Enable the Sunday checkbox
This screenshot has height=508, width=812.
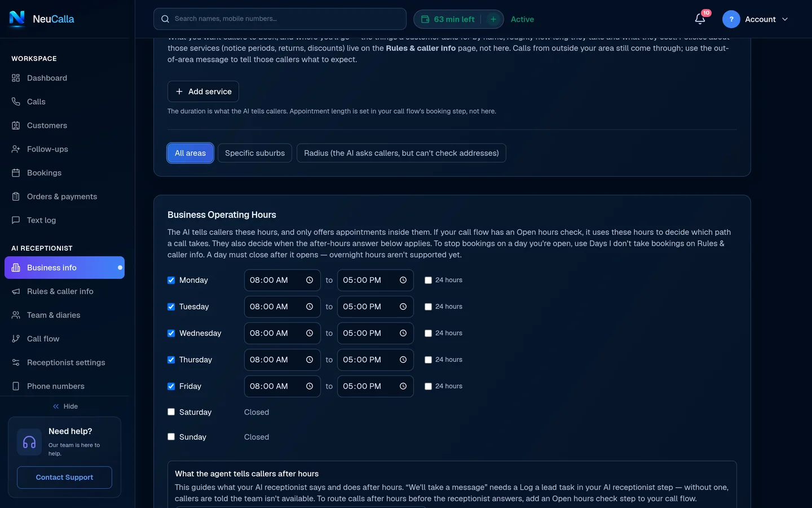(171, 437)
